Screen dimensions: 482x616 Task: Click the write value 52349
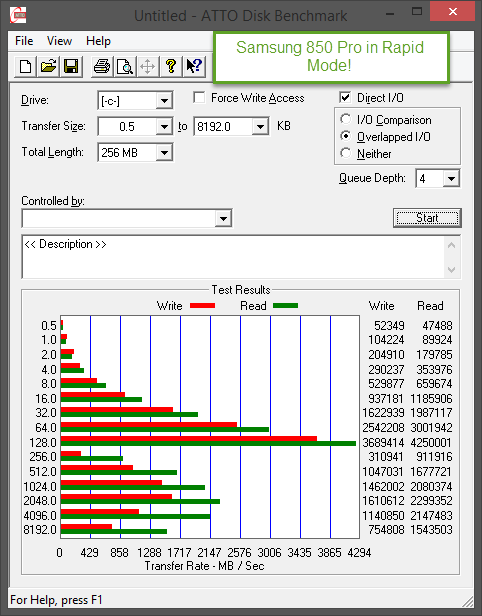389,326
